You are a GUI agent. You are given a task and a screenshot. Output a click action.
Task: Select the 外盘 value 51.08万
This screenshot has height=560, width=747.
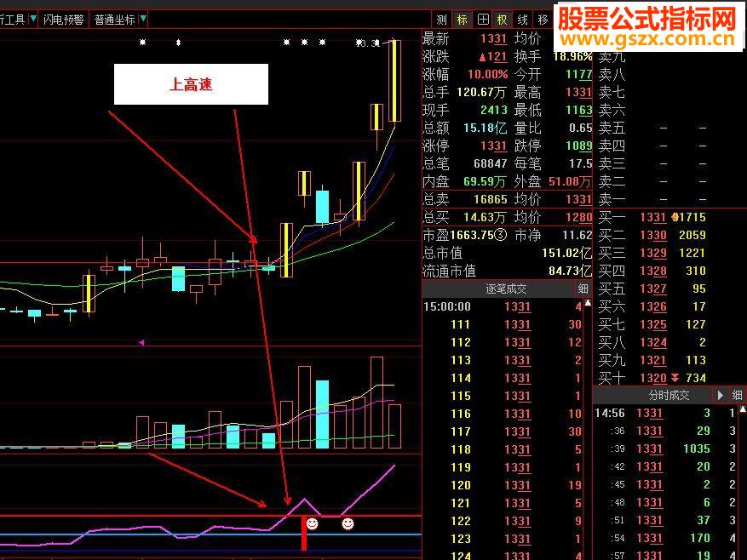click(x=569, y=181)
